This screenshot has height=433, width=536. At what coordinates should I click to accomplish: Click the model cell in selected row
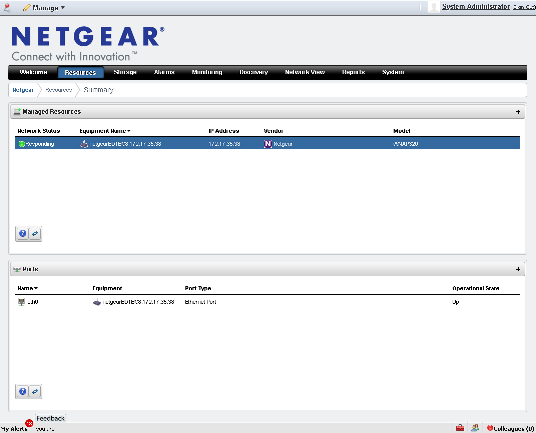pyautogui.click(x=406, y=144)
